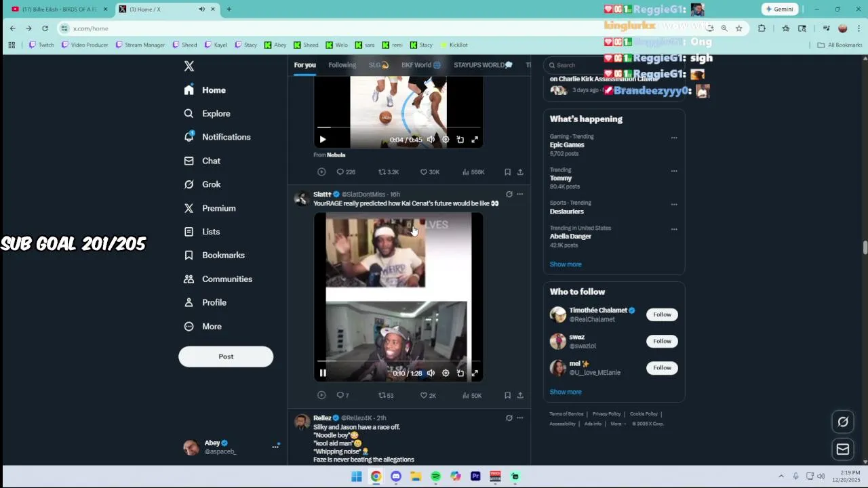This screenshot has width=868, height=488.
Task: Open More options on the Rellez post
Action: click(520, 418)
